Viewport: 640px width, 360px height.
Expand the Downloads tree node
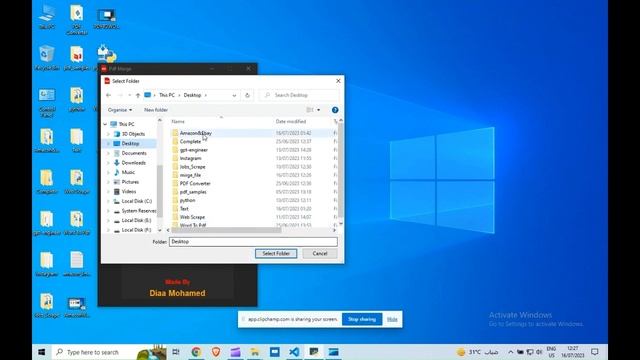[x=109, y=163]
